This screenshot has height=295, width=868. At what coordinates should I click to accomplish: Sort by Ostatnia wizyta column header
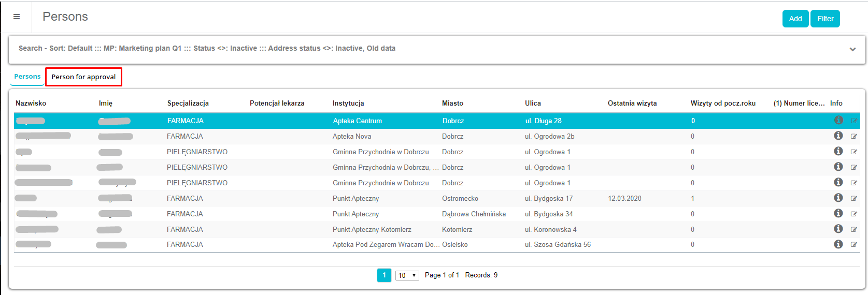coord(632,103)
